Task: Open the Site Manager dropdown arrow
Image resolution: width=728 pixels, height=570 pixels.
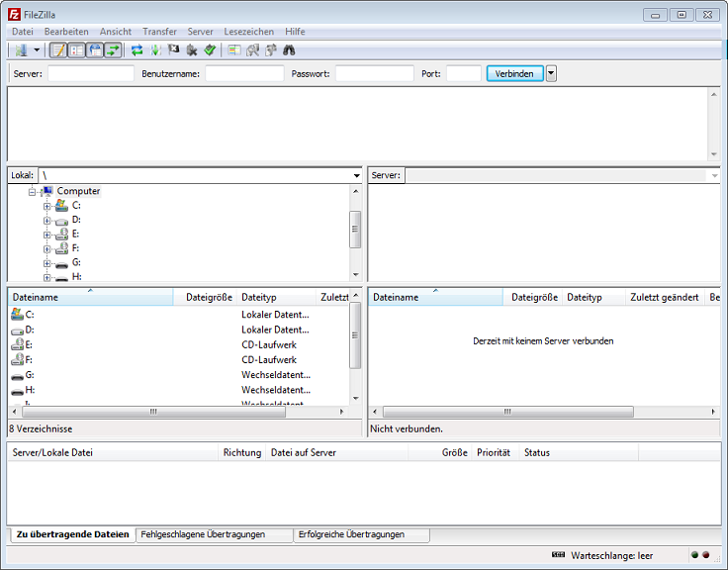Action: click(37, 50)
